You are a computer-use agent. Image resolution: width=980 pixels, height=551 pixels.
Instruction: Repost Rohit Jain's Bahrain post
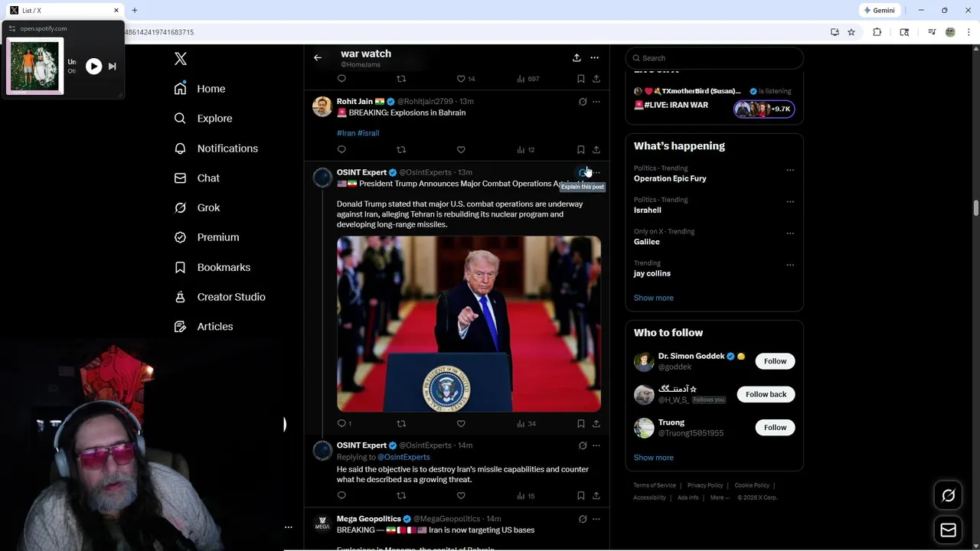[401, 150]
